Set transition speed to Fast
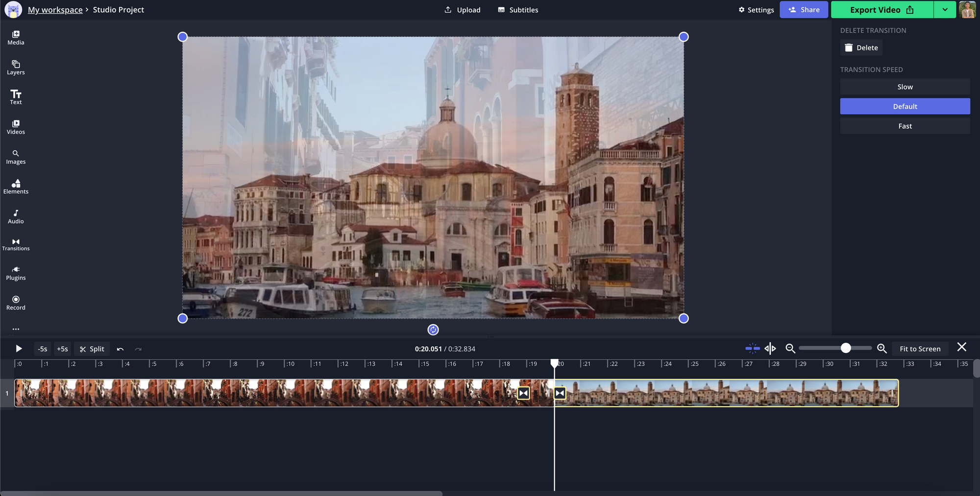Viewport: 980px width, 496px height. click(x=905, y=126)
